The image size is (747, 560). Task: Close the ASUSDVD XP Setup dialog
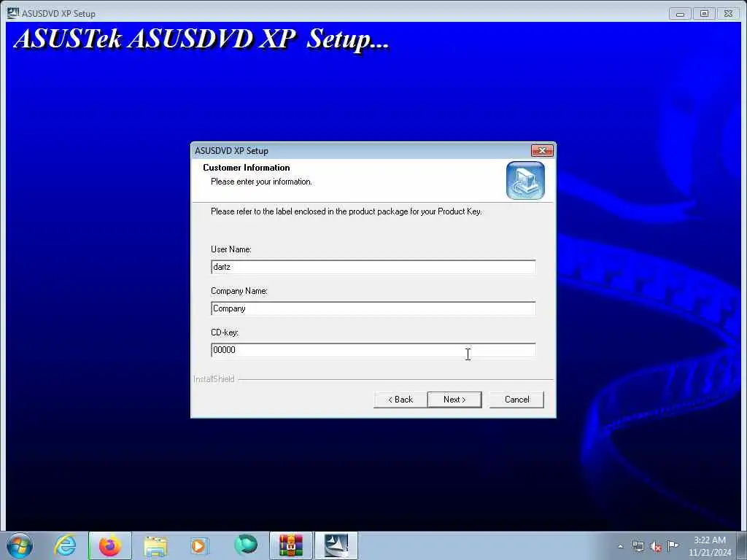(542, 150)
